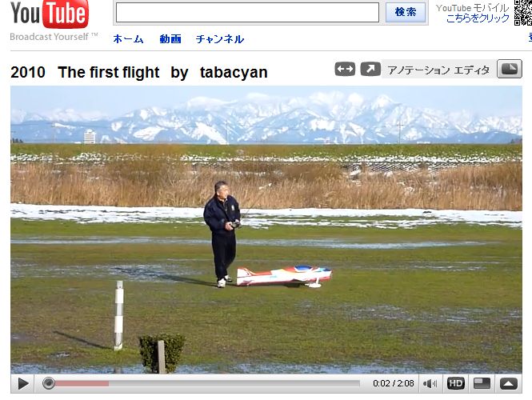Play the video

point(22,384)
